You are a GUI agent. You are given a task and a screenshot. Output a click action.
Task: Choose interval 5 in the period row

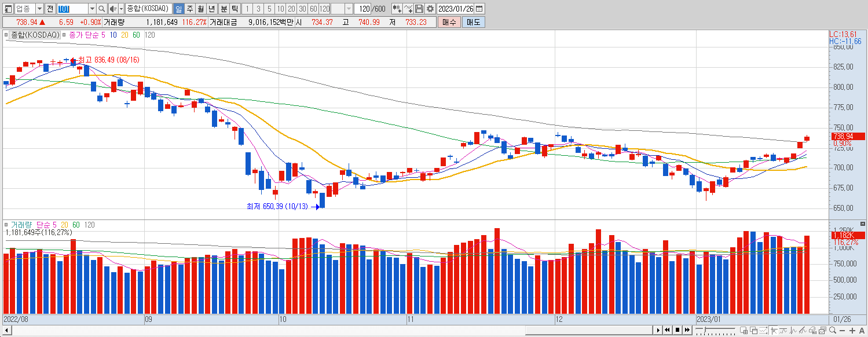tap(269, 9)
